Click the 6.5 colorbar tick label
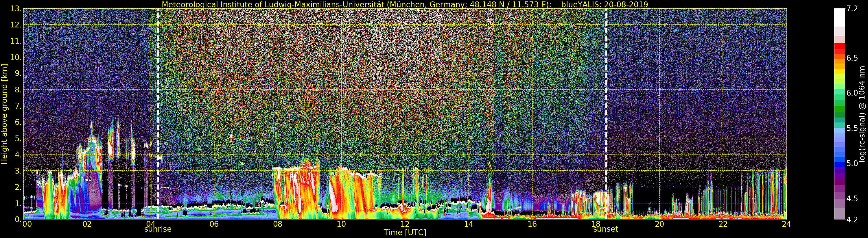The width and height of the screenshot is (868, 238). tap(852, 58)
